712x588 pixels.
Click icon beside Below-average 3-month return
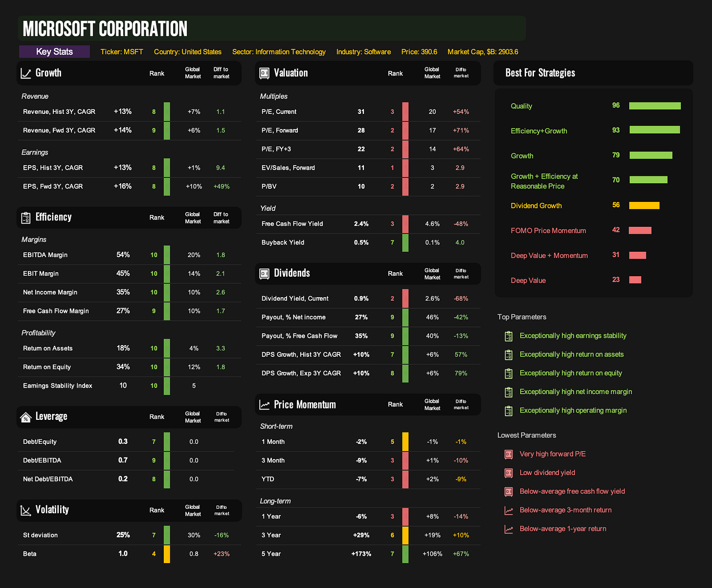[x=509, y=511]
